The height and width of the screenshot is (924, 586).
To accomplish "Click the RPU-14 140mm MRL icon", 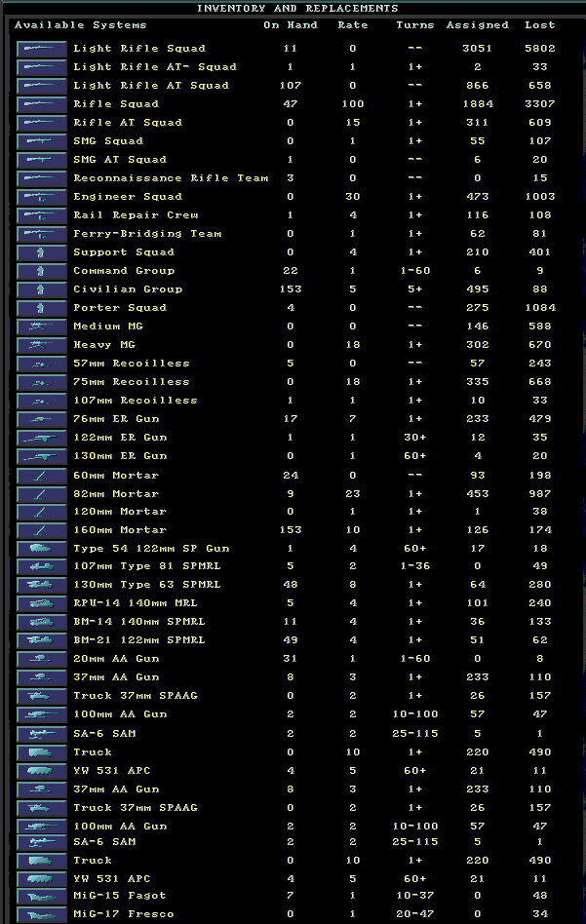I will (x=41, y=603).
